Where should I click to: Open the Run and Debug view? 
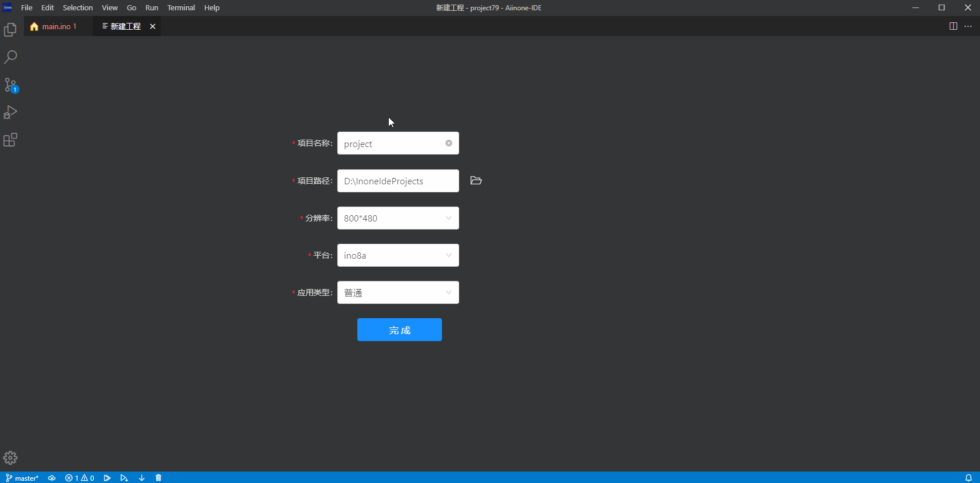pyautogui.click(x=10, y=112)
